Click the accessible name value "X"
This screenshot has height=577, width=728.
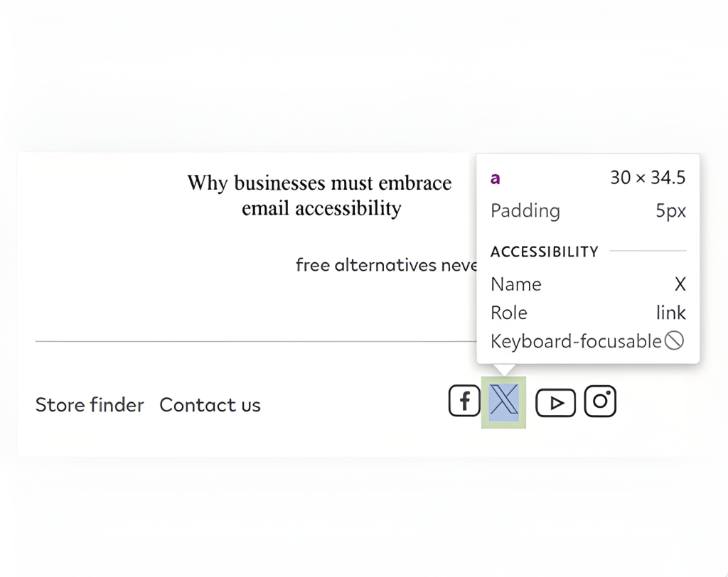[x=680, y=284]
